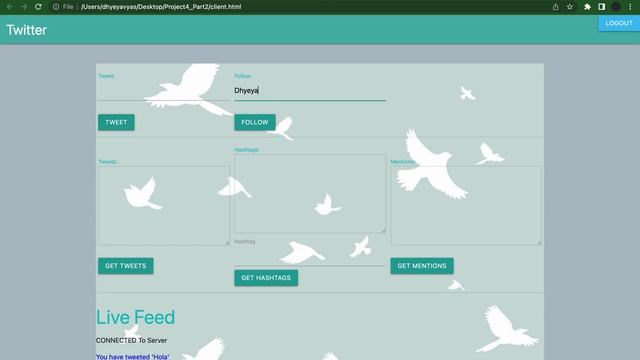Reload the page with the refresh icon
This screenshot has height=360, width=640.
pos(38,7)
